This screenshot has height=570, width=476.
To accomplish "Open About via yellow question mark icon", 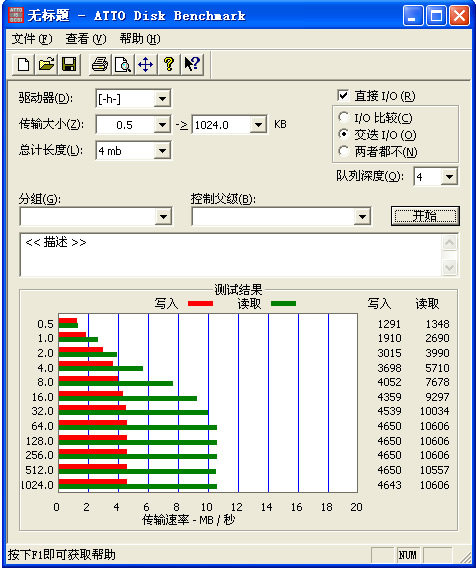I will click(169, 65).
